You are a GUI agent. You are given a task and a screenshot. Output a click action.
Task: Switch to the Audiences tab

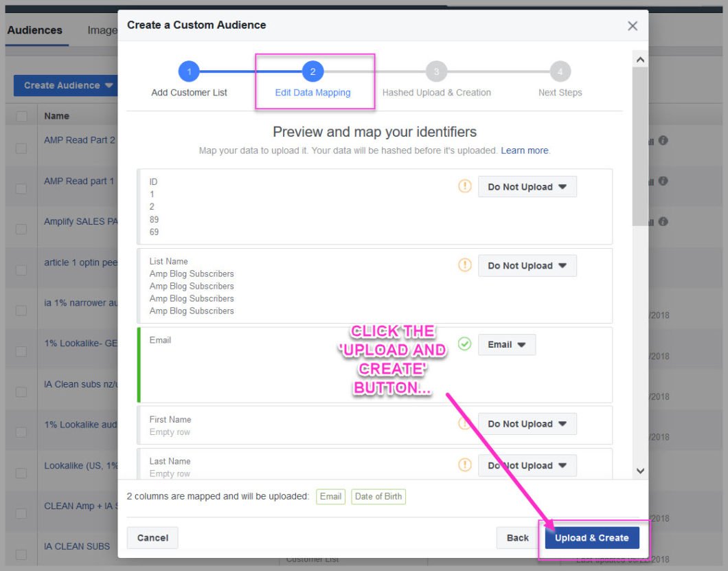tap(35, 30)
